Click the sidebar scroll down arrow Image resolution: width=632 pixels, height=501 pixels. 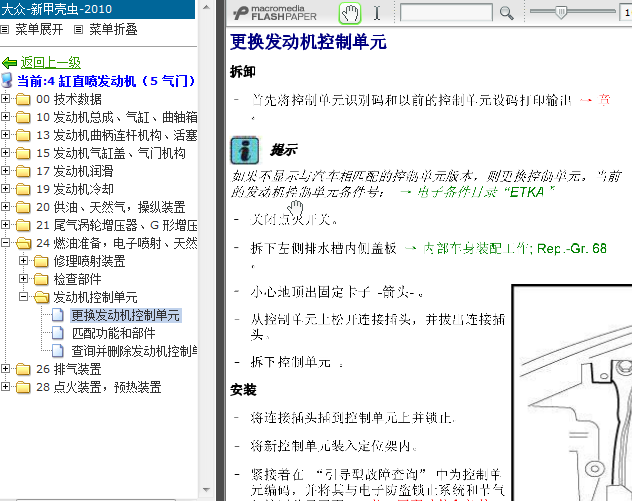point(206,490)
